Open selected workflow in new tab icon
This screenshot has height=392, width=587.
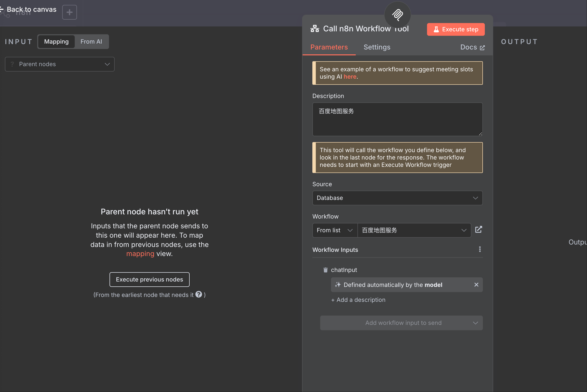click(478, 230)
